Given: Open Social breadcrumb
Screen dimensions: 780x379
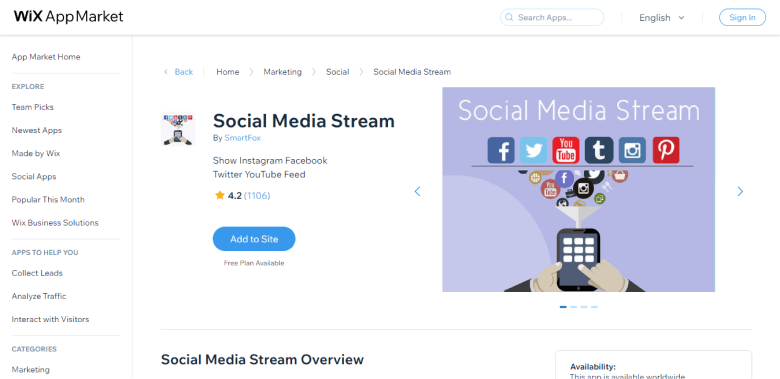Looking at the screenshot, I should coord(338,72).
